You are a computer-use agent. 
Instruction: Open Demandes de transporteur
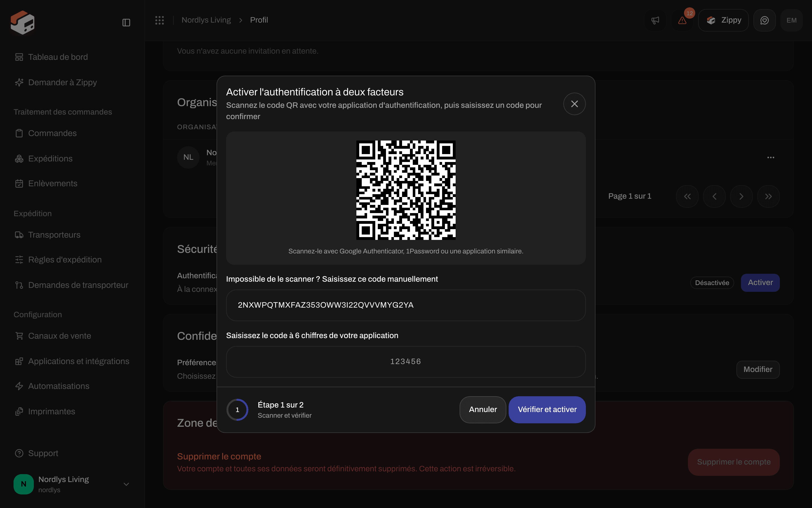tap(72, 285)
